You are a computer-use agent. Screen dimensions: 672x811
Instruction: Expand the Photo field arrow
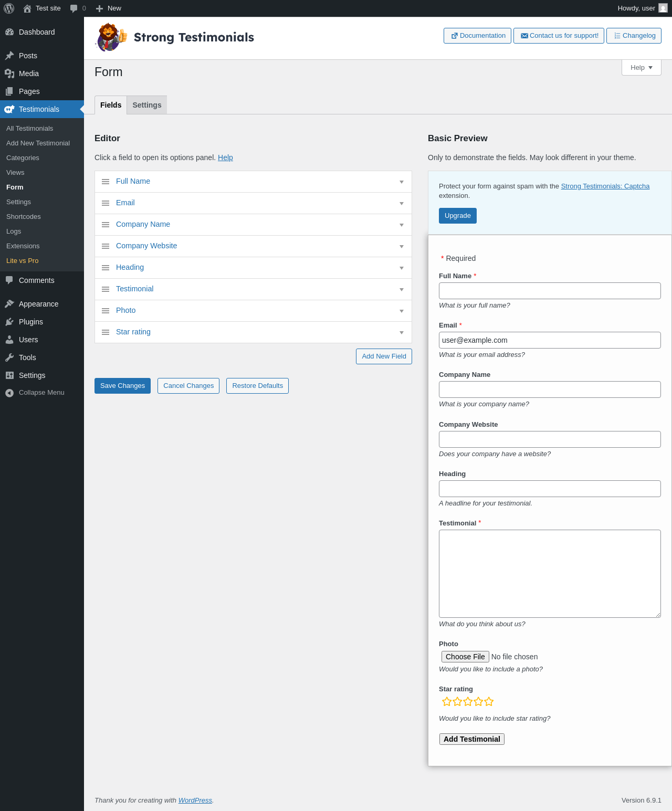coord(402,311)
